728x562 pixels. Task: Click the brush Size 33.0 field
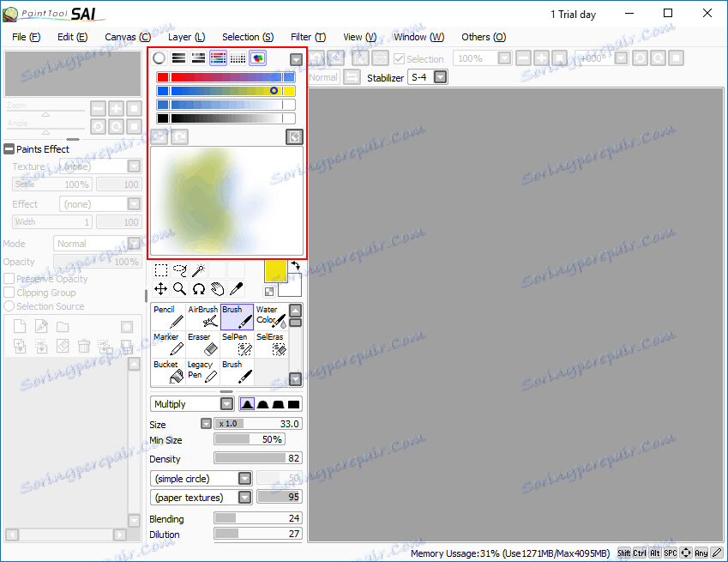click(258, 424)
